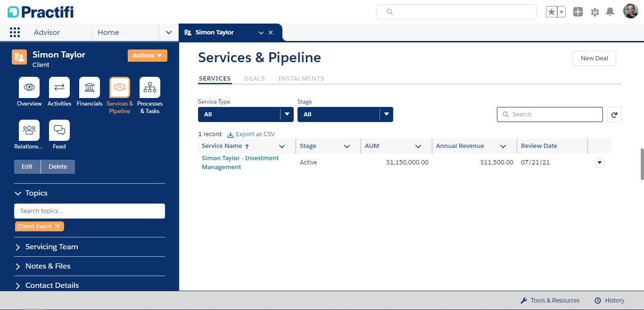The width and height of the screenshot is (644, 310).
Task: Click the page vertical scrollbar
Action: point(642,164)
